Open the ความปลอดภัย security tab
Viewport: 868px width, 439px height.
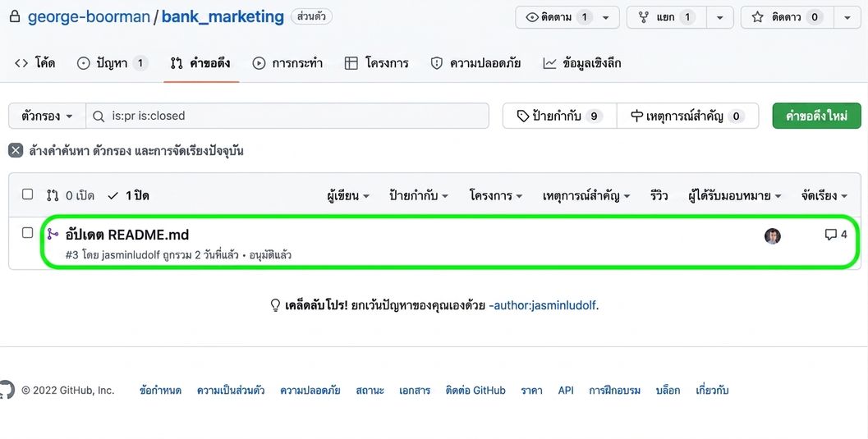(x=476, y=63)
